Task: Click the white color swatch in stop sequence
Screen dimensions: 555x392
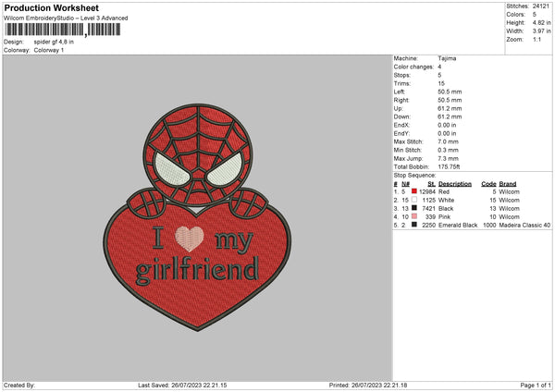Action: tap(413, 200)
